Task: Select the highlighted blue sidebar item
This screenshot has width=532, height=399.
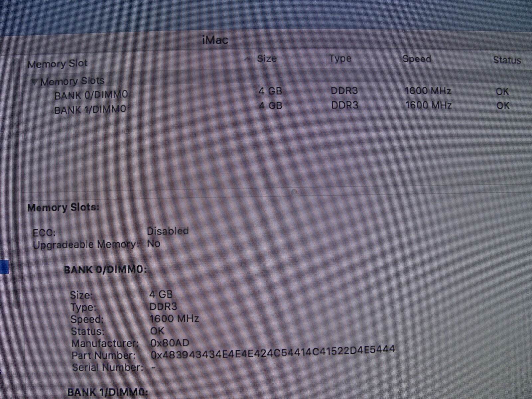Action: click(4, 267)
